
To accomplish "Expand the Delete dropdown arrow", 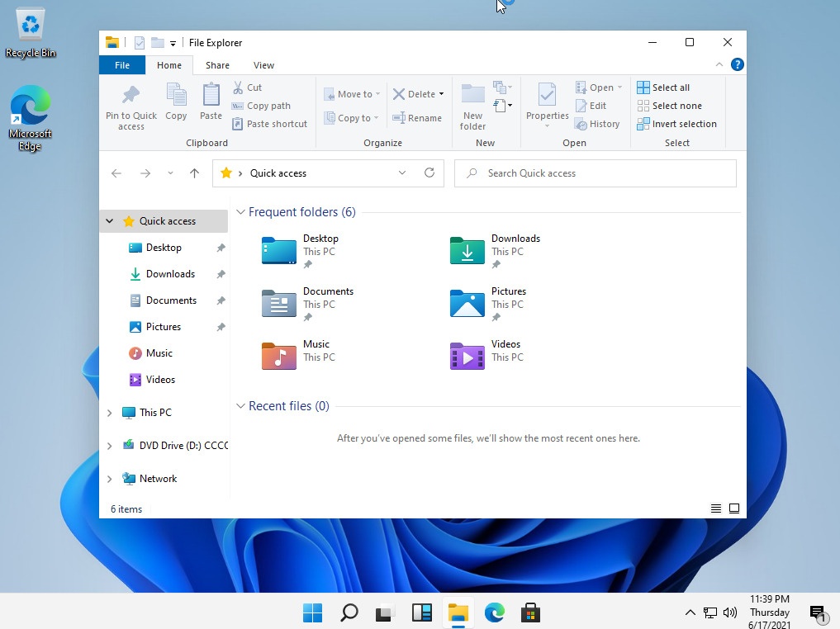I will [x=441, y=94].
